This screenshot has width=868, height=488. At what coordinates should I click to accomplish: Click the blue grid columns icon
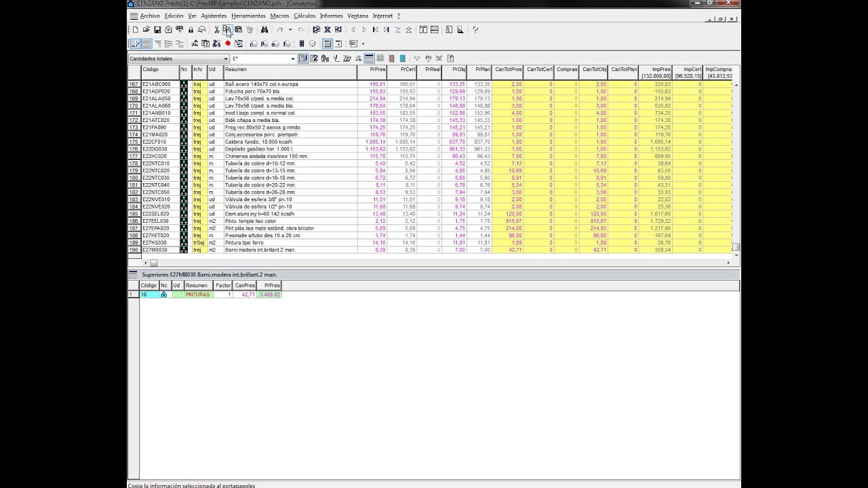point(402,59)
